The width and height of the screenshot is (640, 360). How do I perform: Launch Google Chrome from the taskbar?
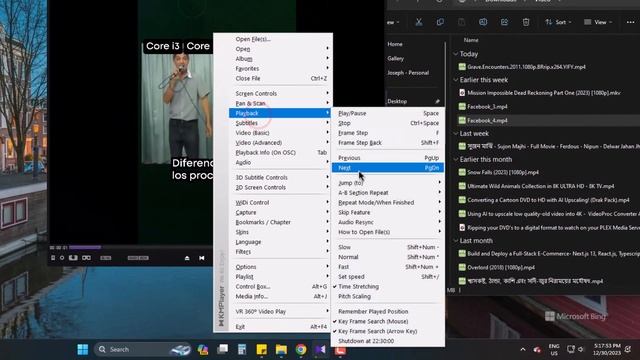(301, 349)
